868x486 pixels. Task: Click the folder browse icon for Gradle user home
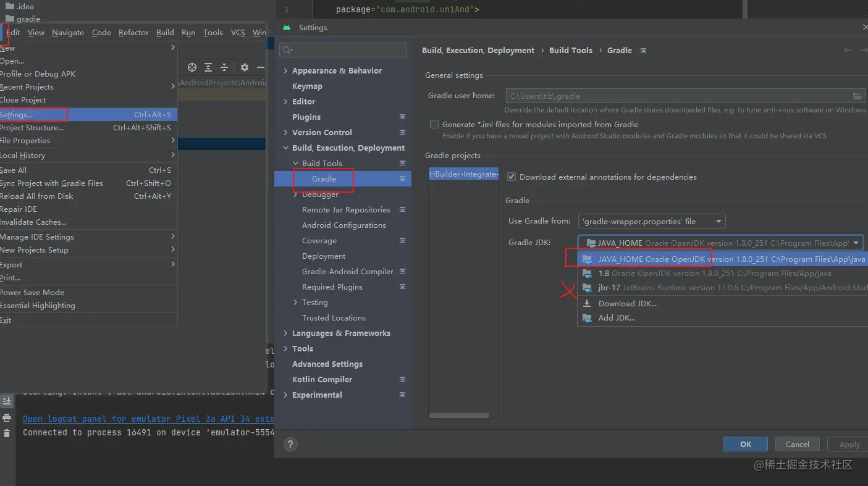pyautogui.click(x=857, y=96)
